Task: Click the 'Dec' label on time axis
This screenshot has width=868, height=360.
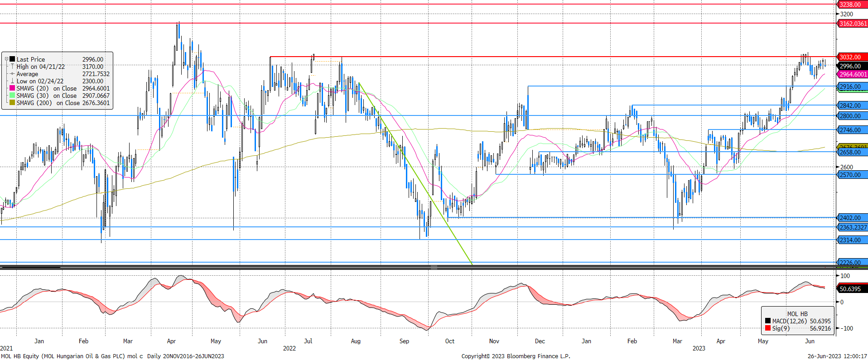Action: tap(540, 341)
